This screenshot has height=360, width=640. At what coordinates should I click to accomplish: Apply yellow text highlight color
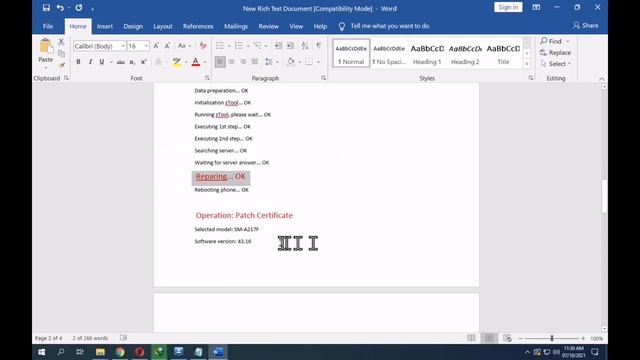[177, 62]
